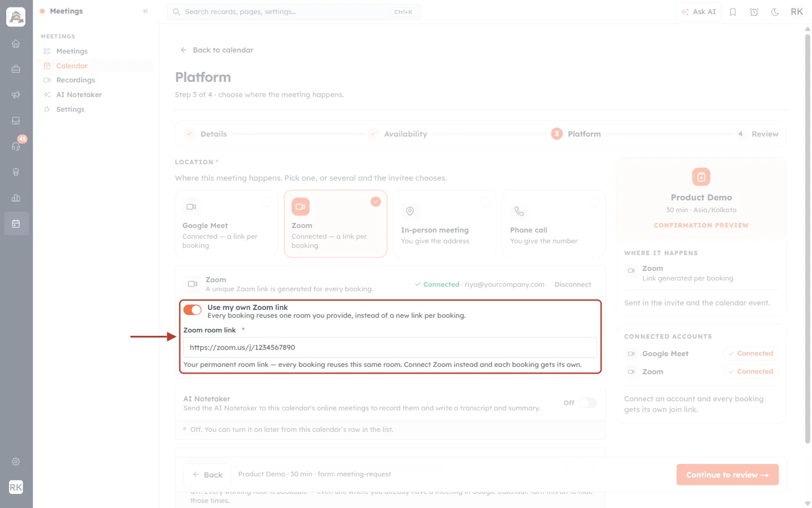Open the RK profile avatar in top bar
Screen dimensions: 812x508
point(797,12)
